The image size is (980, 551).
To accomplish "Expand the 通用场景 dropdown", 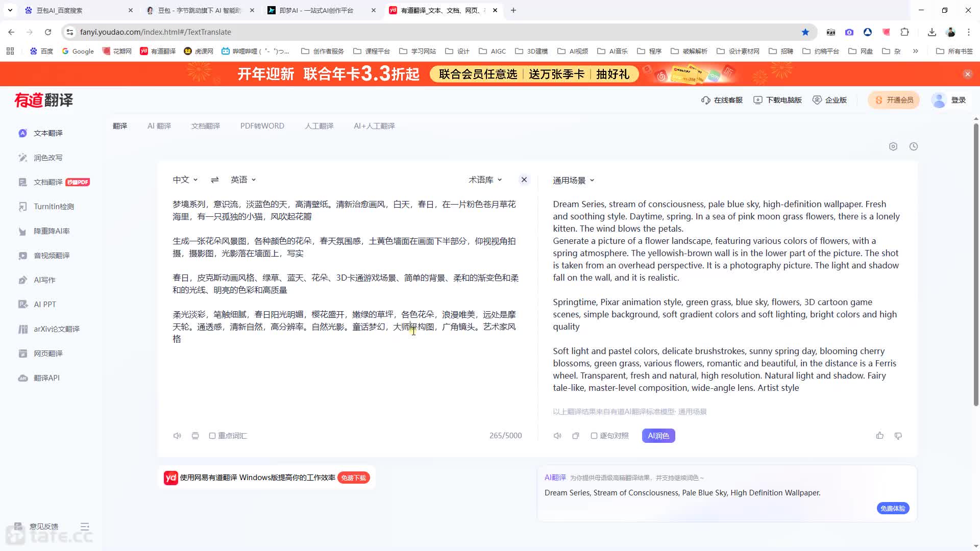I will 574,181.
